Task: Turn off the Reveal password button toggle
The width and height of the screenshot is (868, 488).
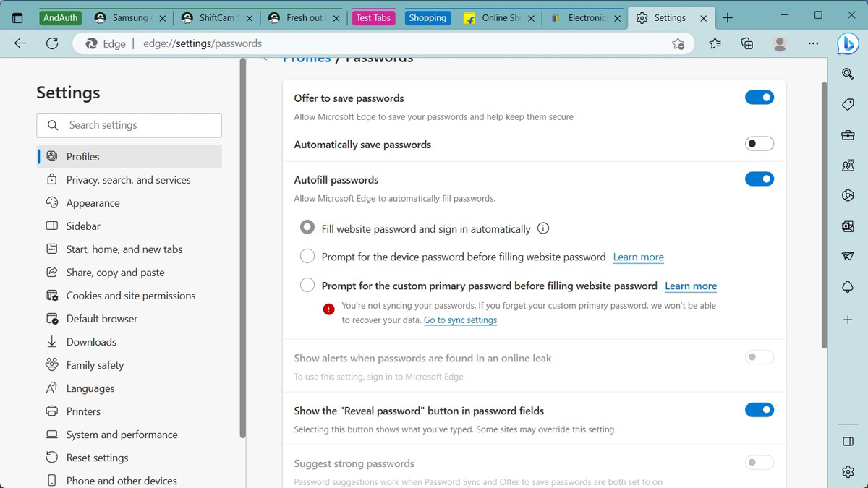Action: (x=759, y=410)
